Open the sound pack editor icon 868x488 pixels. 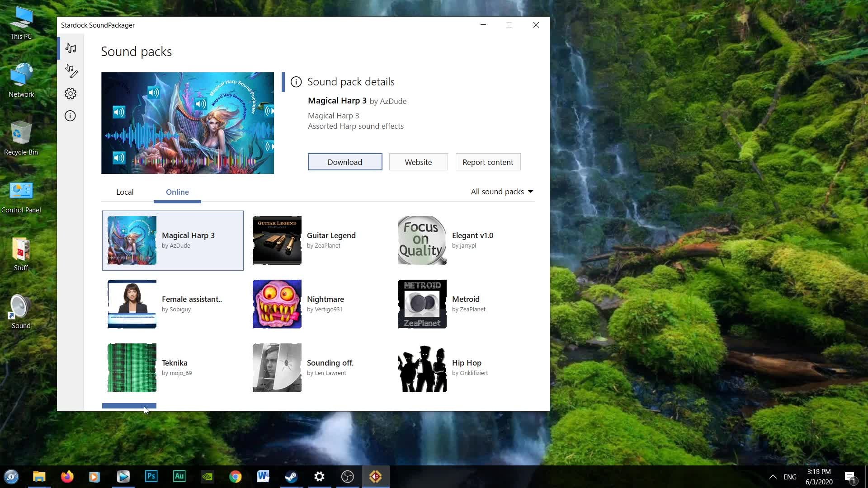[x=71, y=70]
